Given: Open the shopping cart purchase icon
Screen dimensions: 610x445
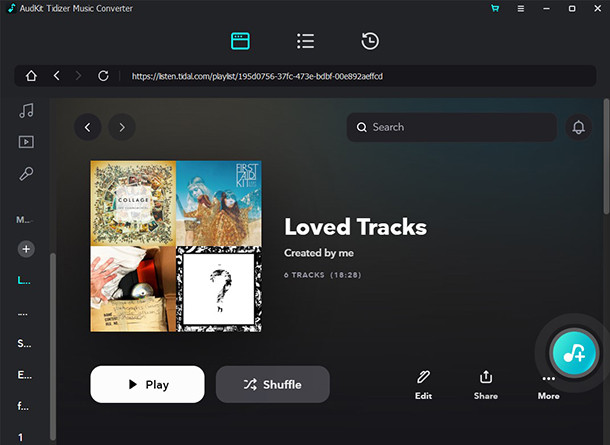Looking at the screenshot, I should (x=495, y=8).
